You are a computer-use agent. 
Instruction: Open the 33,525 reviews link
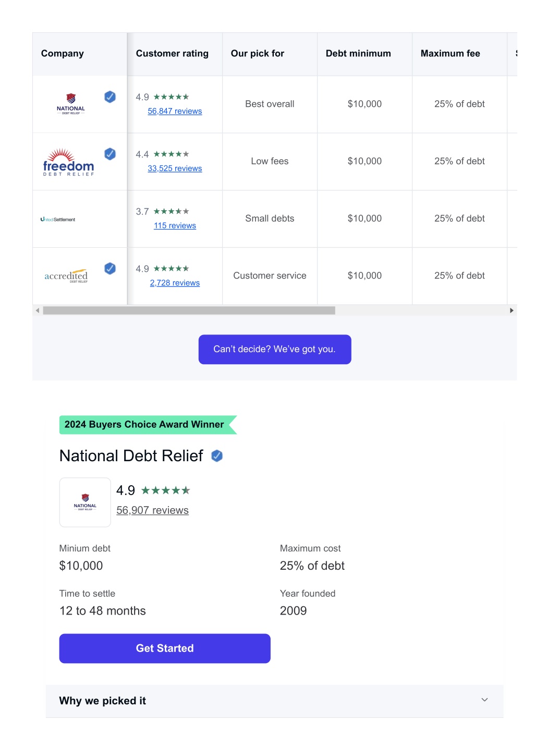pyautogui.click(x=175, y=169)
